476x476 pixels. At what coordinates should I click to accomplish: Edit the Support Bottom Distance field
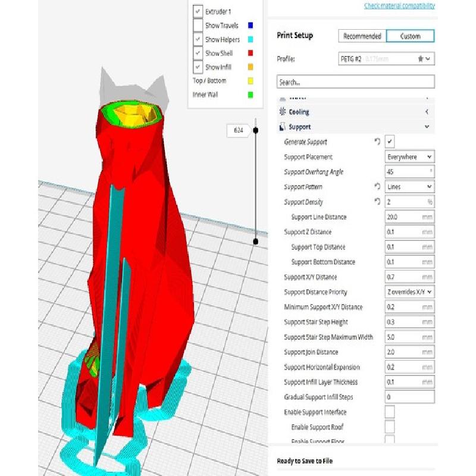pyautogui.click(x=409, y=262)
